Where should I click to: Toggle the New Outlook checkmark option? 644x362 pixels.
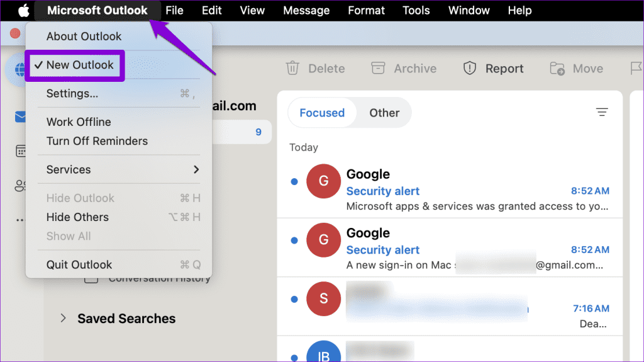point(79,65)
